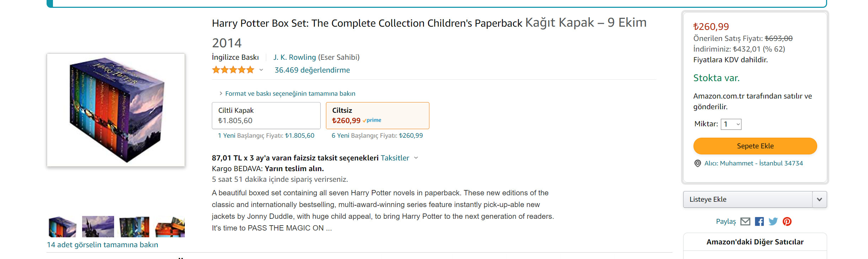The width and height of the screenshot is (868, 259).
Task: Open the 36.469 değerlendirme reviews link
Action: 312,70
